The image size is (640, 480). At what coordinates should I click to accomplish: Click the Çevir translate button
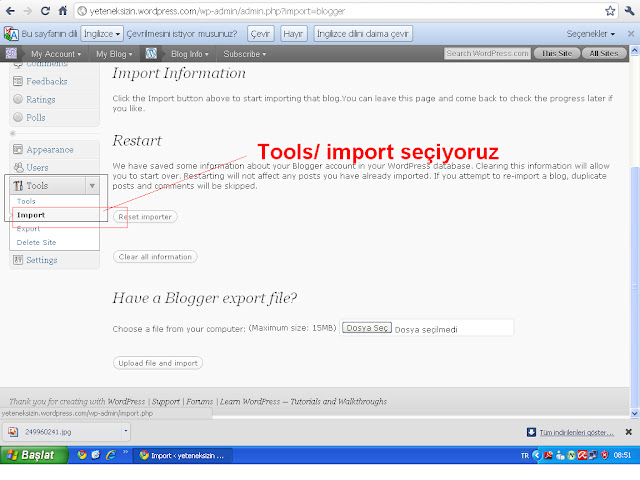[x=260, y=34]
